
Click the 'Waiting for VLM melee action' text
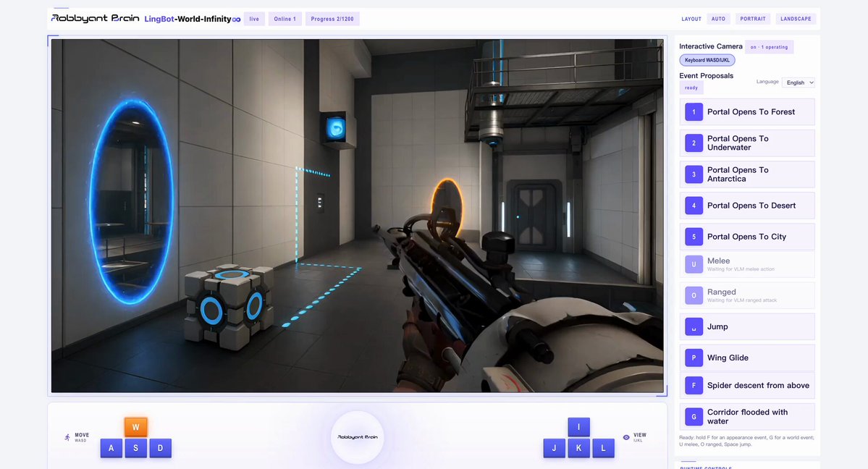[741, 269]
